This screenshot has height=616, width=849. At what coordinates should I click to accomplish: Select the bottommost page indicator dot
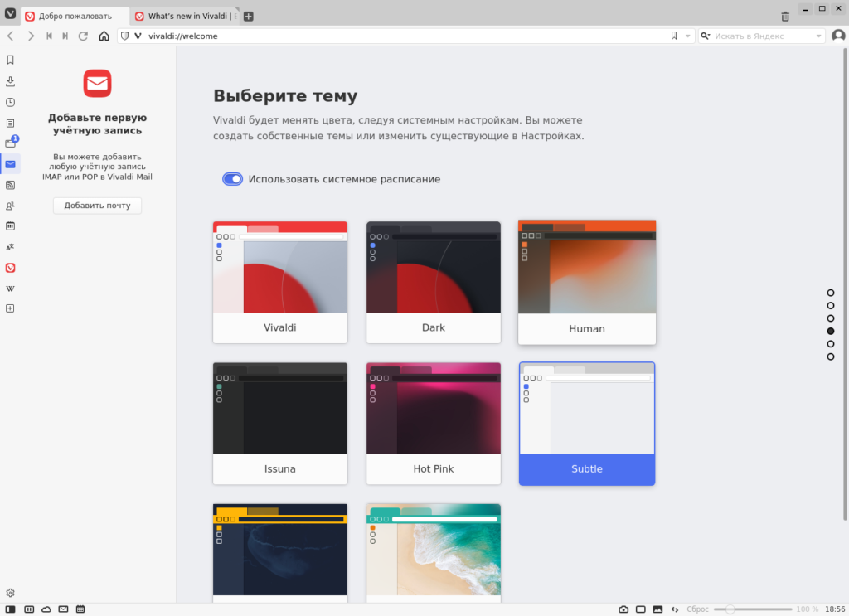(831, 357)
